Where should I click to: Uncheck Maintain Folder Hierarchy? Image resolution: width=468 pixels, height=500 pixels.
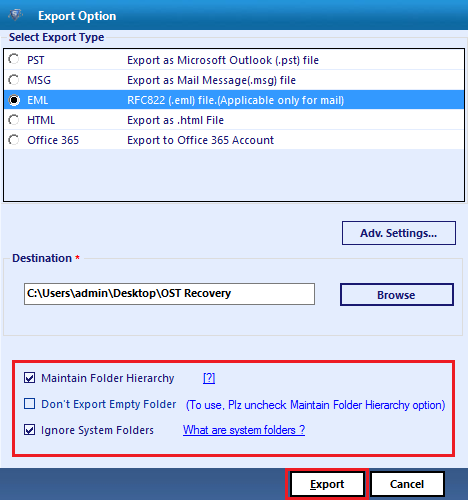pos(29,378)
